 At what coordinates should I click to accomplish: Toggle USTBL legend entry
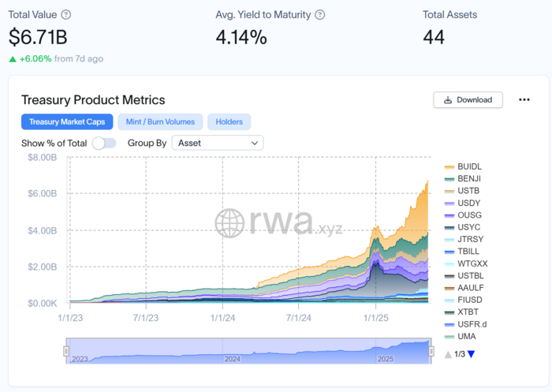[x=464, y=275]
